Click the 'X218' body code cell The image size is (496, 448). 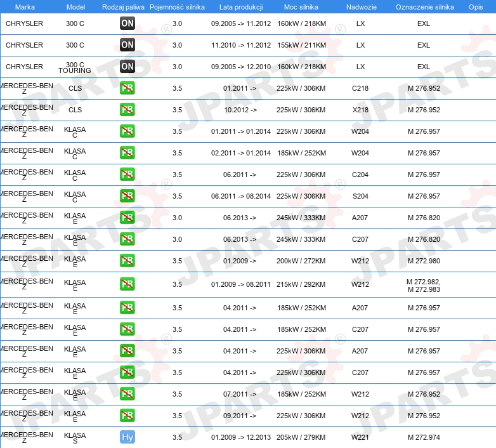[360, 110]
